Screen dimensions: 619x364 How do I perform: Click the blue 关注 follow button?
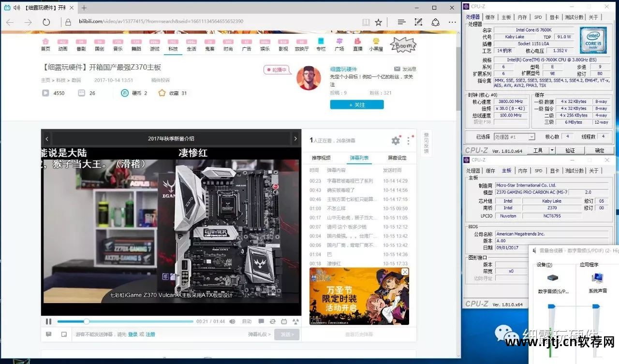[x=357, y=105]
